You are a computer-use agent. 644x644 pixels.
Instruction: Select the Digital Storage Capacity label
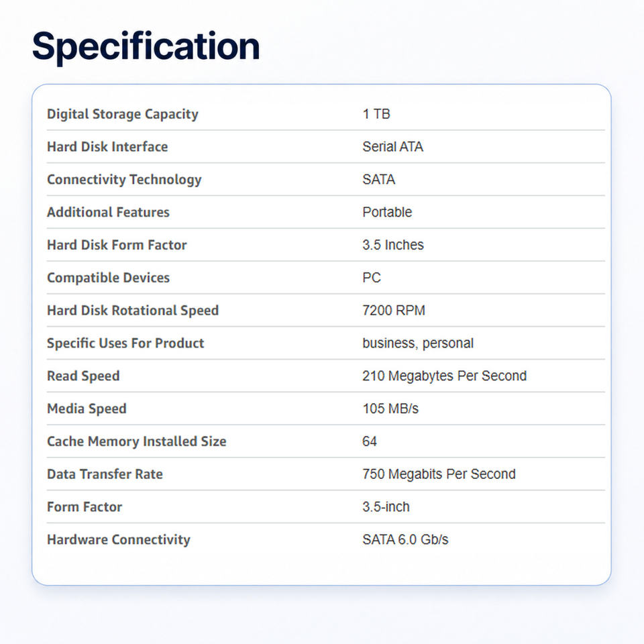[x=123, y=114]
